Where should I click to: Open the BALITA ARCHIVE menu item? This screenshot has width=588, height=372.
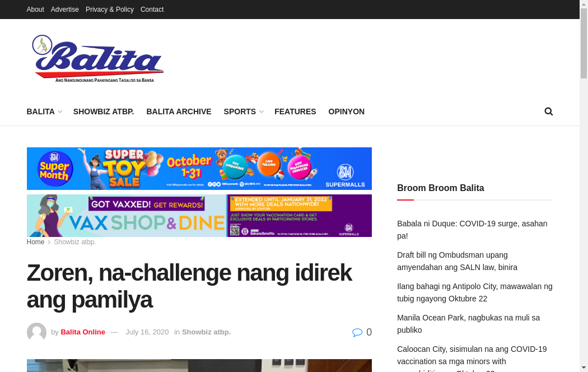179,111
